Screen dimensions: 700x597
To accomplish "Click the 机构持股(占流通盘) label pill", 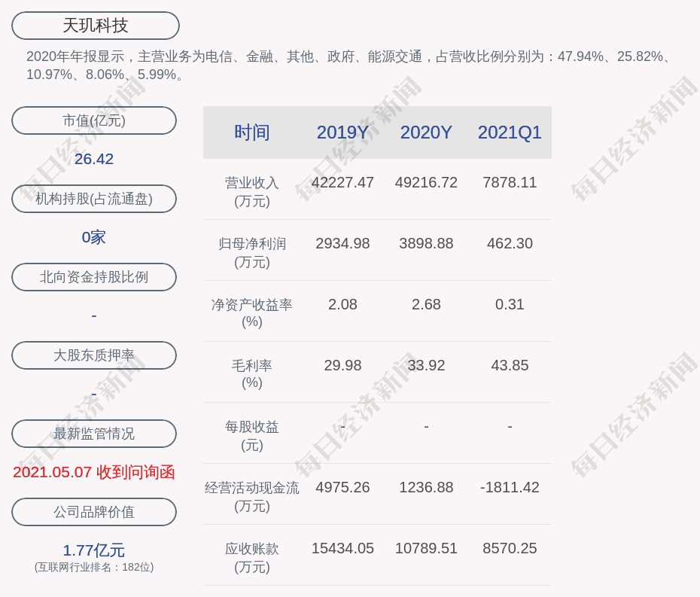I will [94, 199].
